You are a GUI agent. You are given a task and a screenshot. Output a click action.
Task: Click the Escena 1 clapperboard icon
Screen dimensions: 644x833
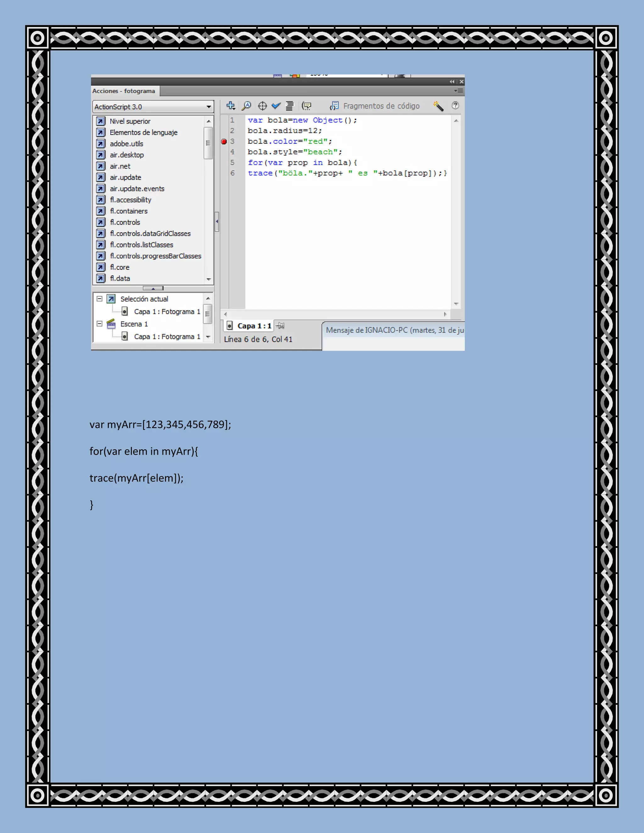click(x=111, y=324)
